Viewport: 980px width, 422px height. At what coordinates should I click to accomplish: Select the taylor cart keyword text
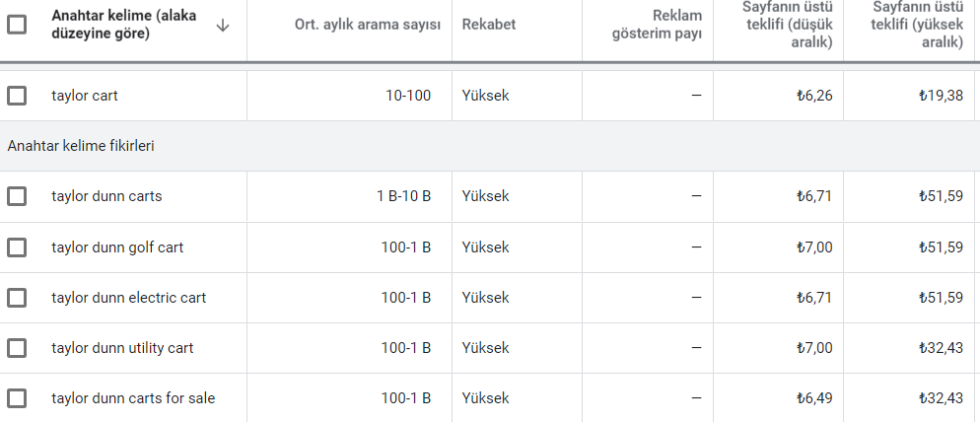pos(85,96)
